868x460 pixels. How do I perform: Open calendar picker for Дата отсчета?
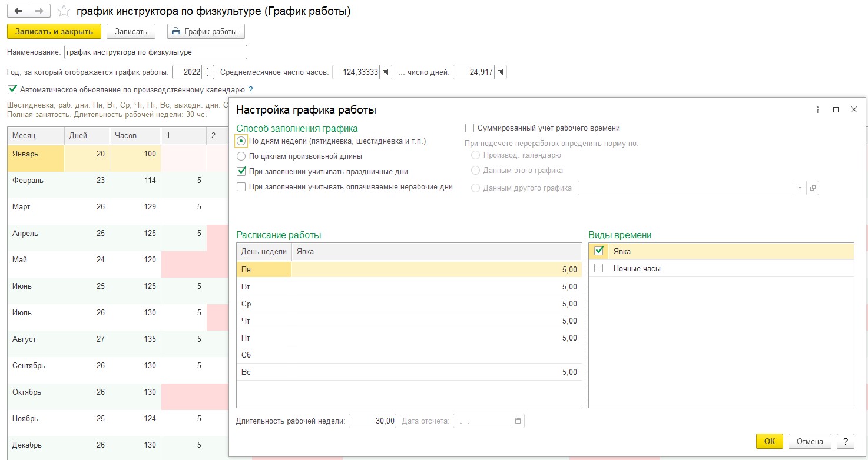[518, 421]
